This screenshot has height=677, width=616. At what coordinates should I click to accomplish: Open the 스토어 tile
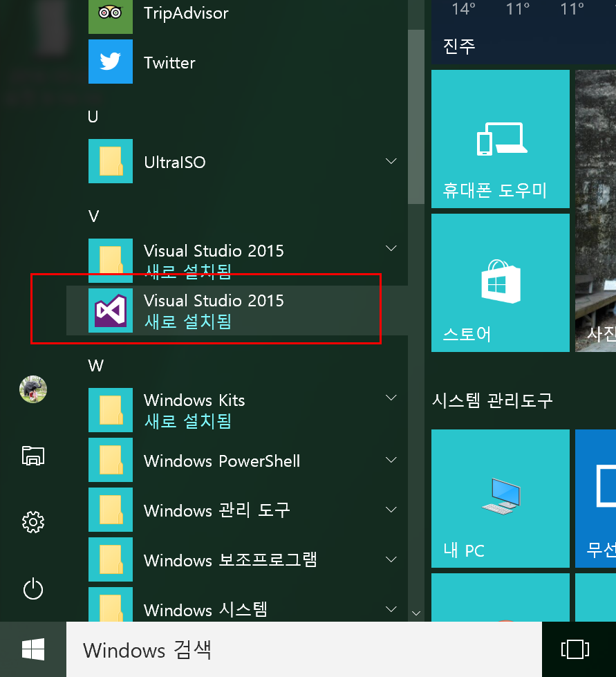coord(501,283)
